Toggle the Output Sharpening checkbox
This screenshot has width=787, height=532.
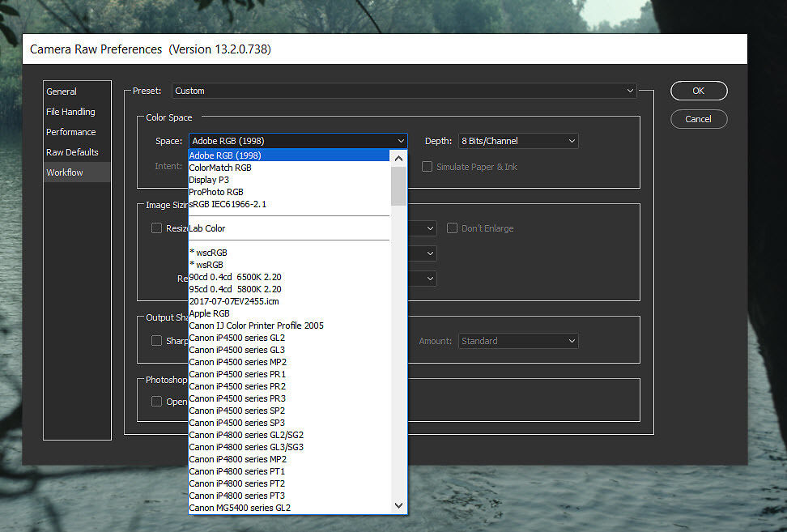(156, 341)
